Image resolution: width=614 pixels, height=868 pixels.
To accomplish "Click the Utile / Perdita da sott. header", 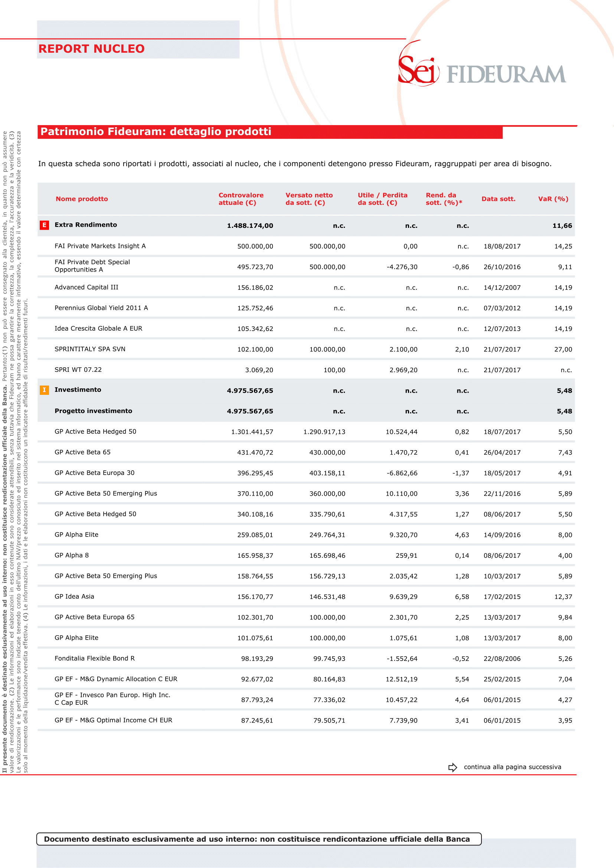I will (x=383, y=199).
